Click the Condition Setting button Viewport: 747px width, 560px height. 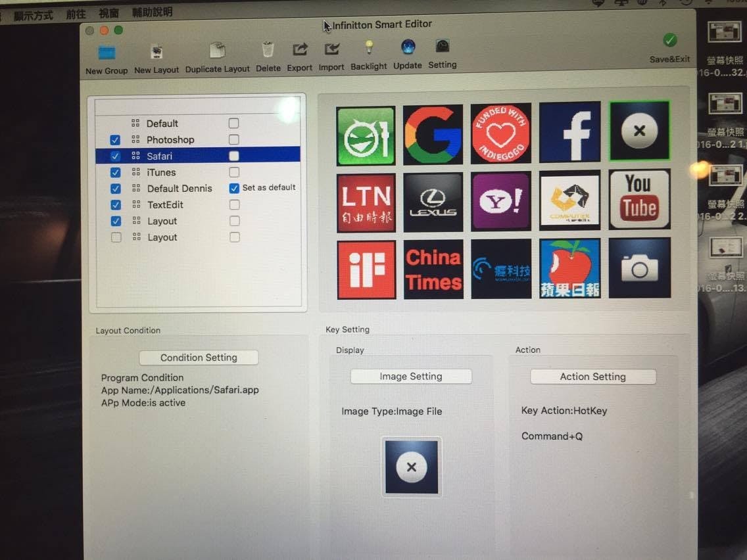199,358
